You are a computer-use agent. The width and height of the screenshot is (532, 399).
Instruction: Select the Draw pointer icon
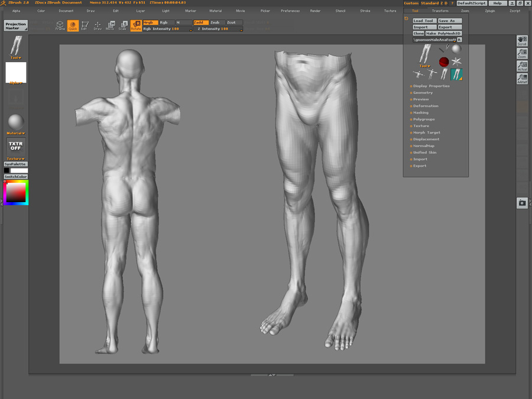tap(98, 25)
